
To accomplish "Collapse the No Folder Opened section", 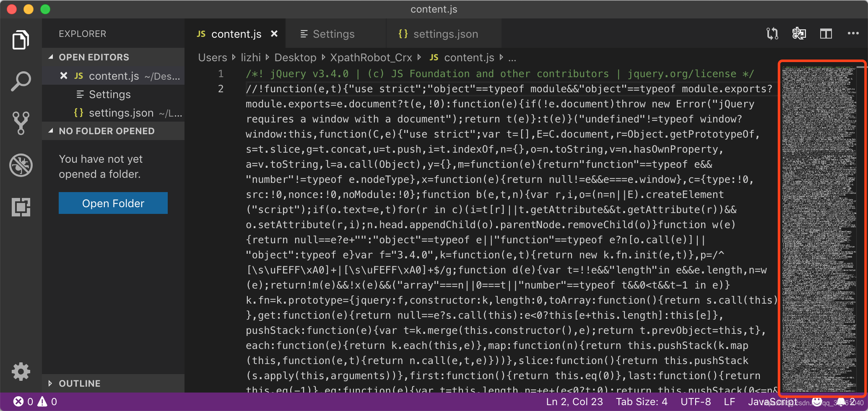I will point(113,131).
